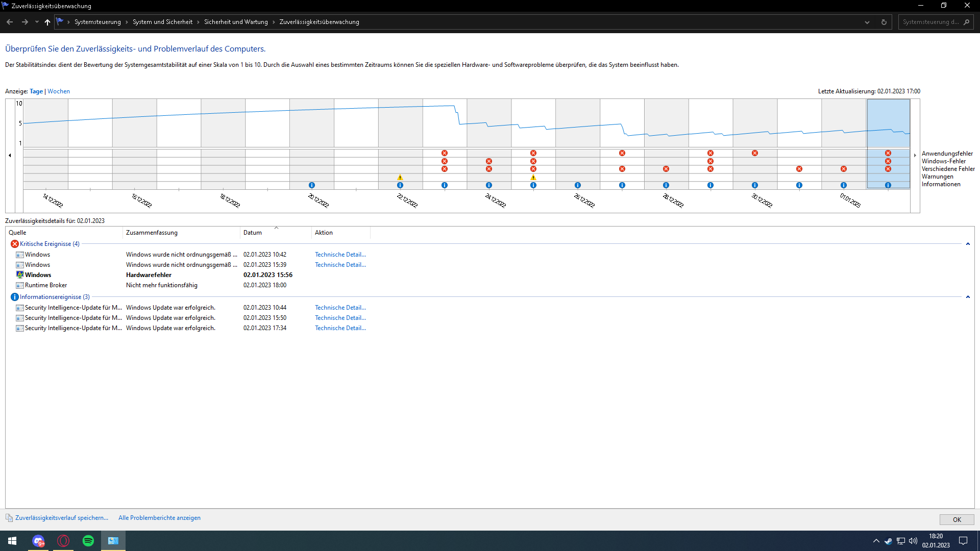This screenshot has height=551, width=980.
Task: Open Opera browser from taskbar
Action: pyautogui.click(x=63, y=541)
